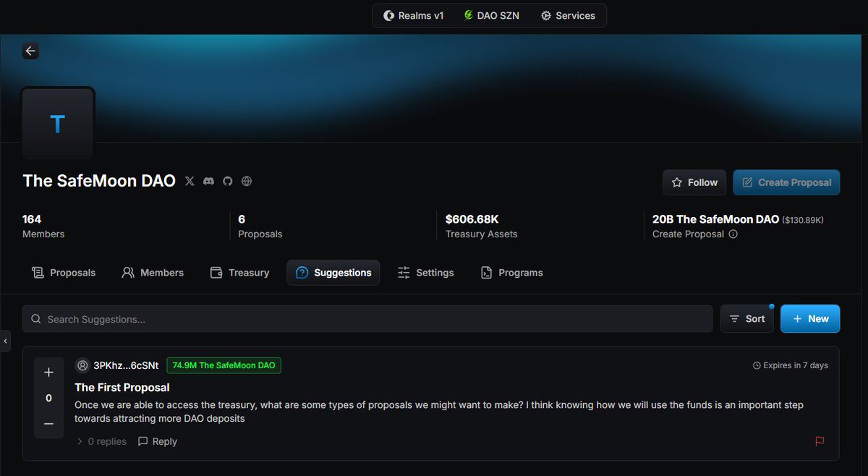
Task: Click the 6 Proposals stat
Action: (260, 226)
